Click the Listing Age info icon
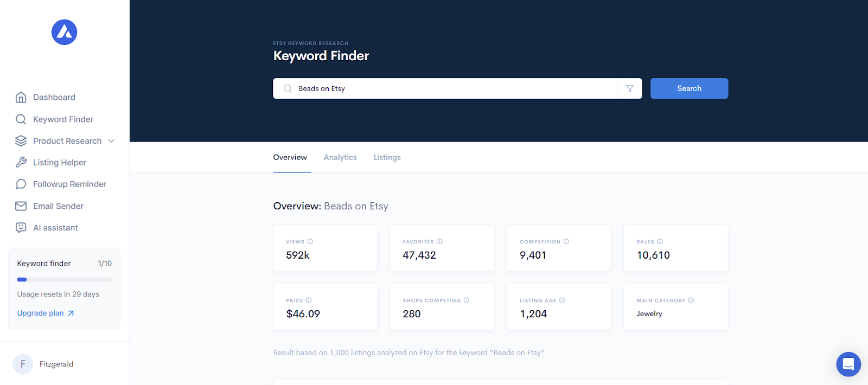 [562, 300]
